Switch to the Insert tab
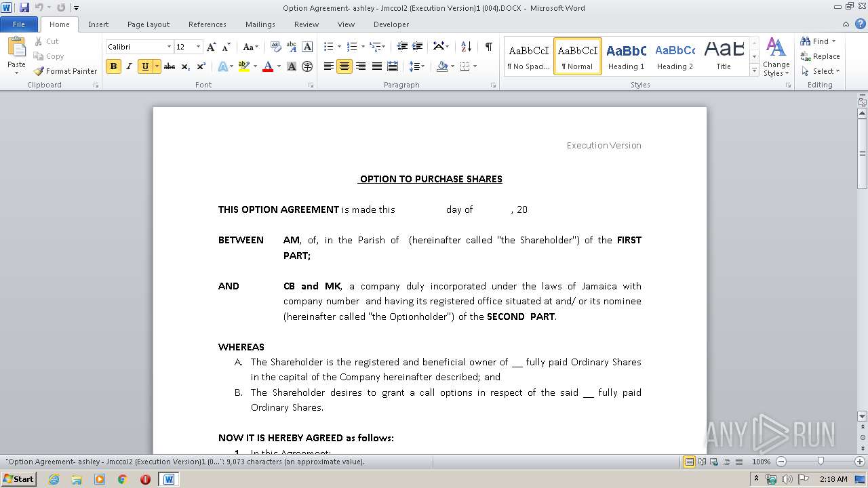The height and width of the screenshot is (488, 868). (98, 24)
